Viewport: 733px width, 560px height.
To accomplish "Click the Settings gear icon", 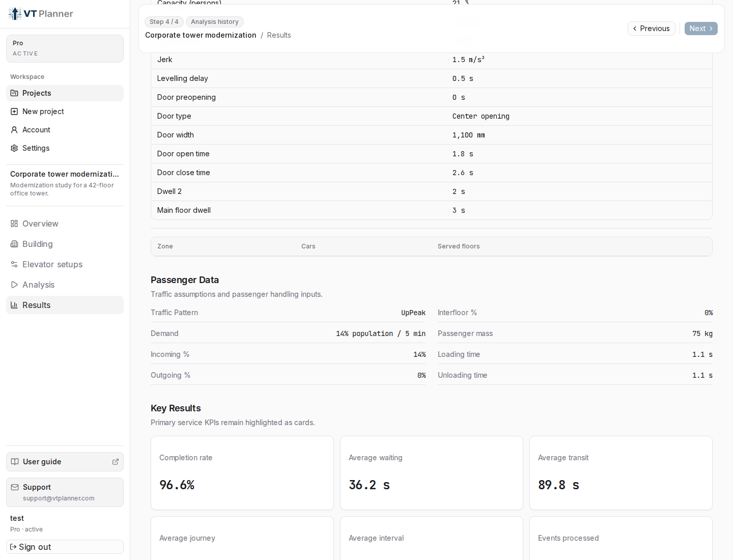I will point(14,148).
